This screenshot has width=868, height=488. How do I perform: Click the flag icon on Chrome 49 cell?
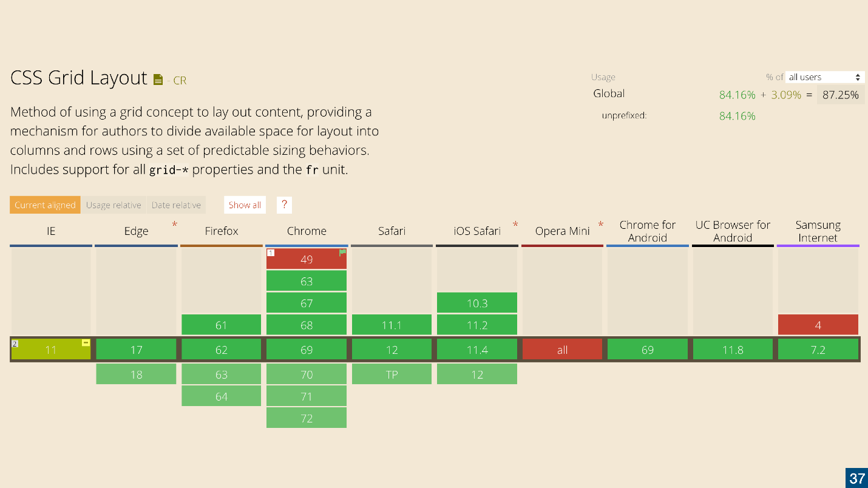coord(342,251)
